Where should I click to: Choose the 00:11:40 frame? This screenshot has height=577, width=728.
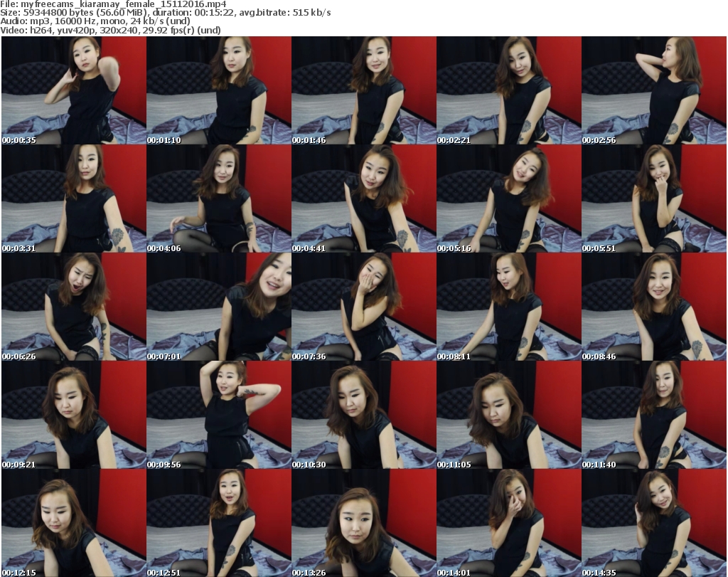[x=654, y=415]
